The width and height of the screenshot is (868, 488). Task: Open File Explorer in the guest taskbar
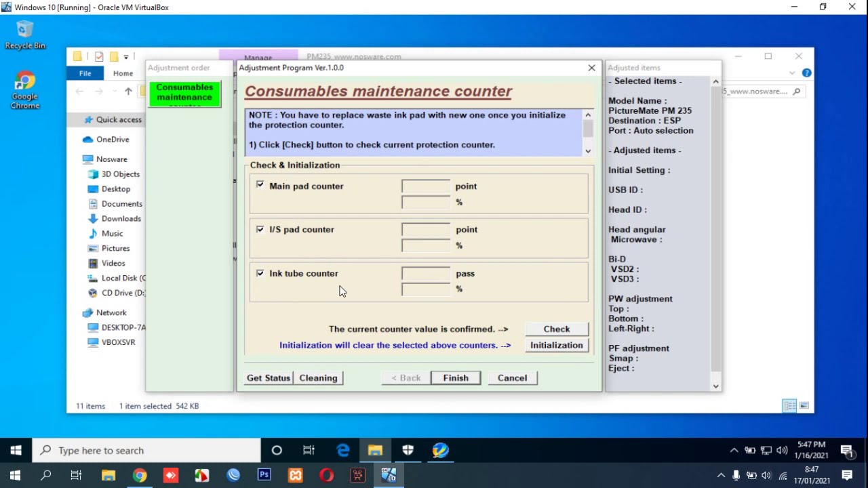375,450
